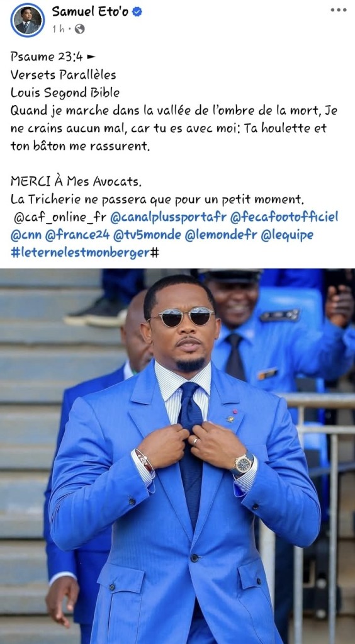The image size is (355, 644).
Task: Click the blue verified badge
Action: (137, 13)
